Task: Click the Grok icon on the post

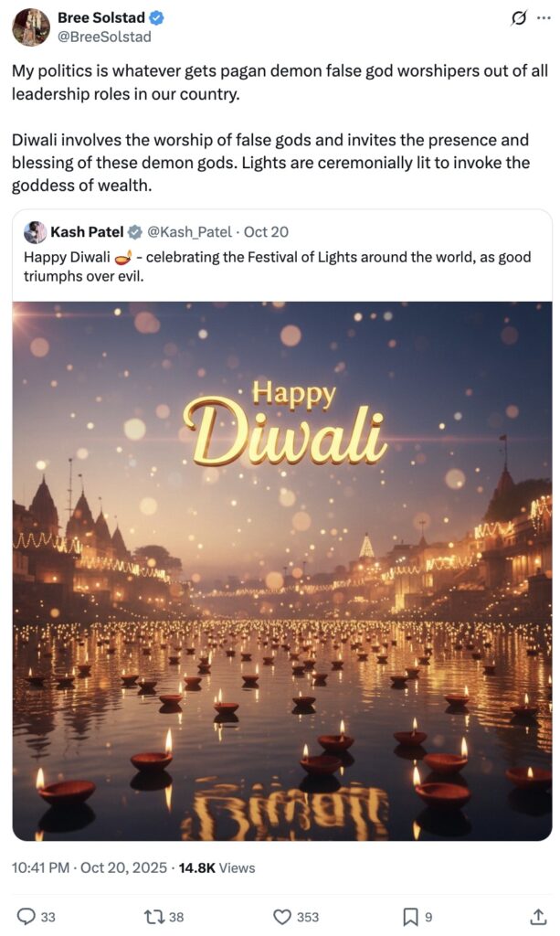Action: point(519,18)
